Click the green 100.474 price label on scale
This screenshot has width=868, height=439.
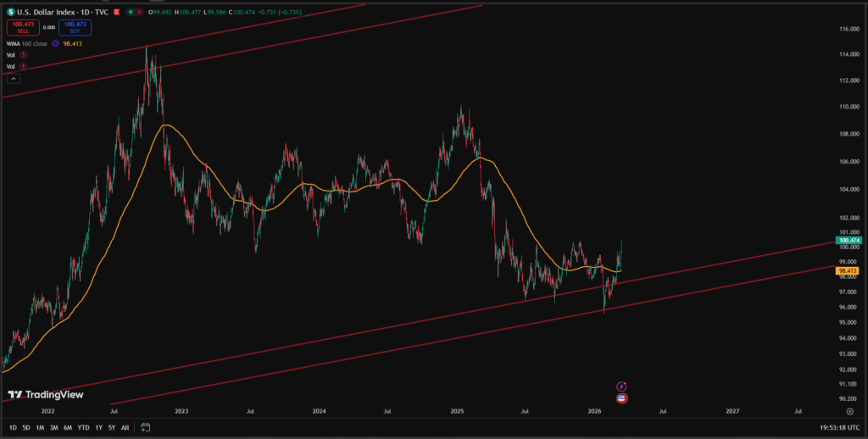(849, 241)
